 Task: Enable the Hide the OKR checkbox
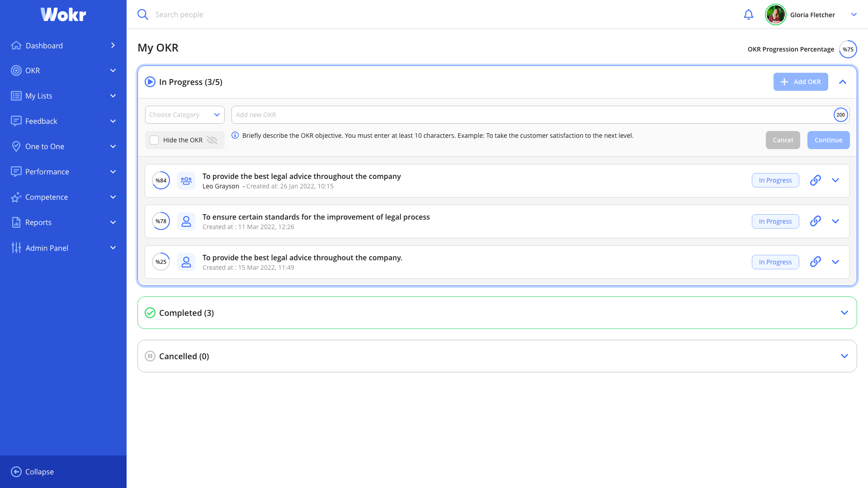[154, 140]
